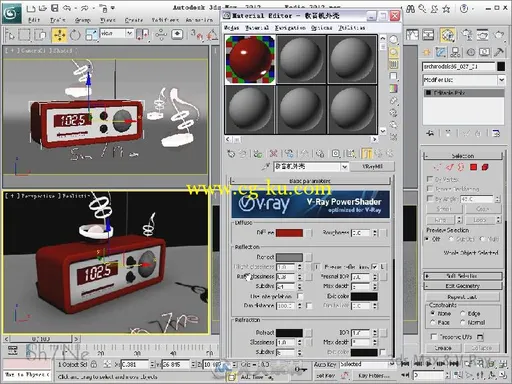Select the Edge constraint radio button
Screen dimensions: 512x384
[x=463, y=313]
